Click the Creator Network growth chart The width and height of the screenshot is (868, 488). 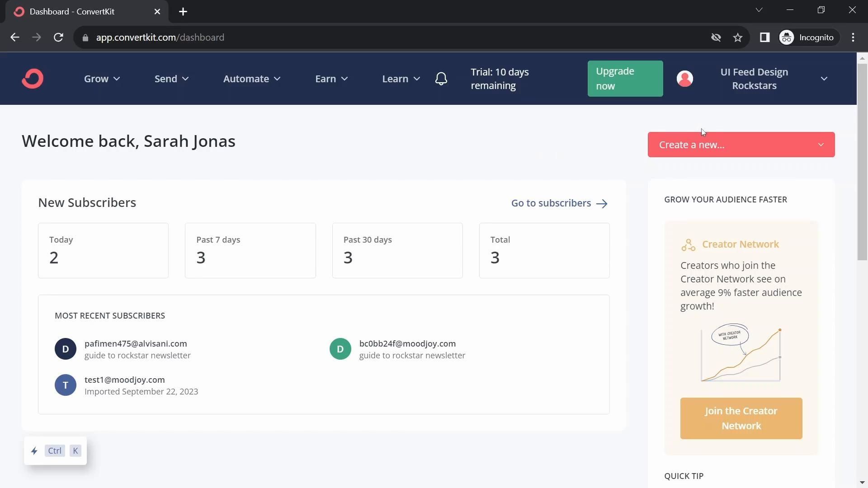741,353
